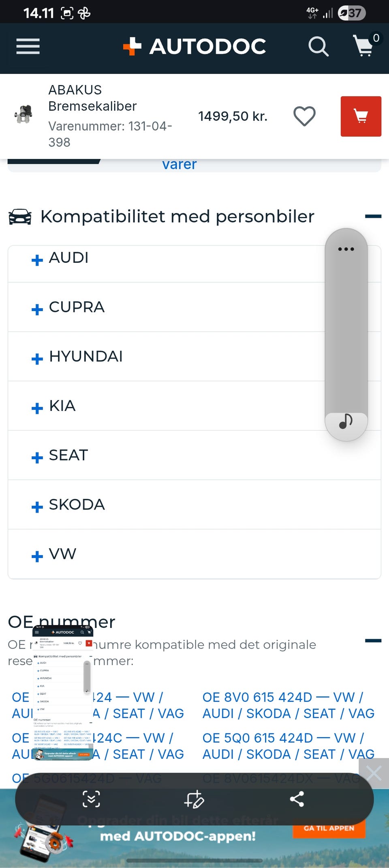The image size is (389, 868).
Task: Expand the SKODA compatibility row
Action: click(x=69, y=505)
